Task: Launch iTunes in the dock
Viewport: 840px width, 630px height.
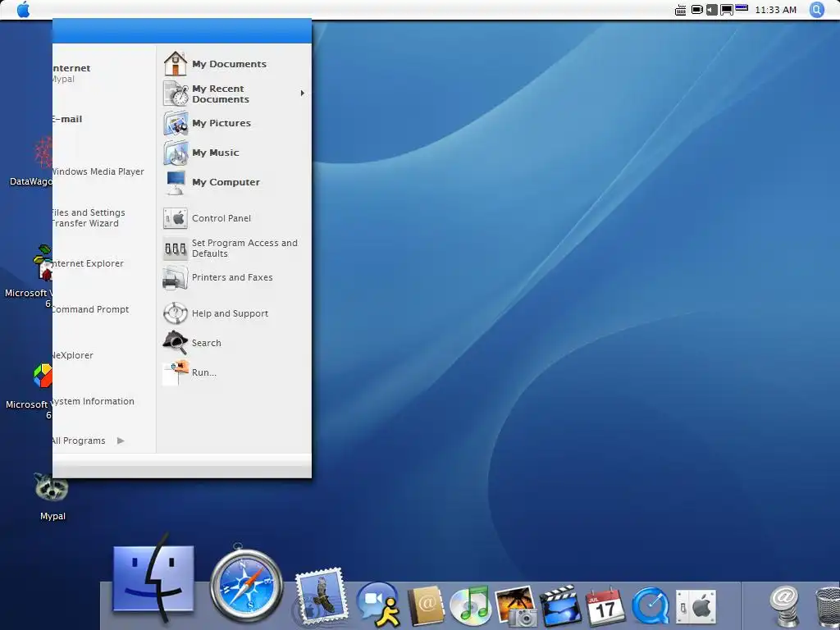Action: point(471,605)
